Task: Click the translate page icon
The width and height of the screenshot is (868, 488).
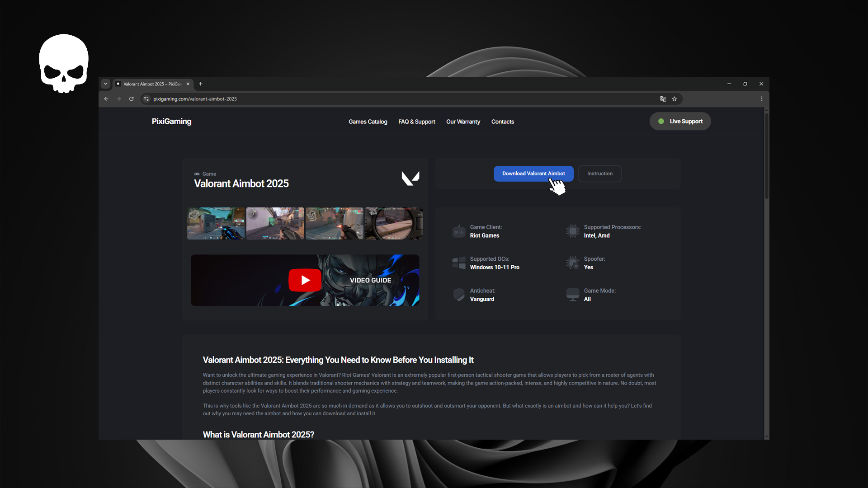Action: pos(663,99)
